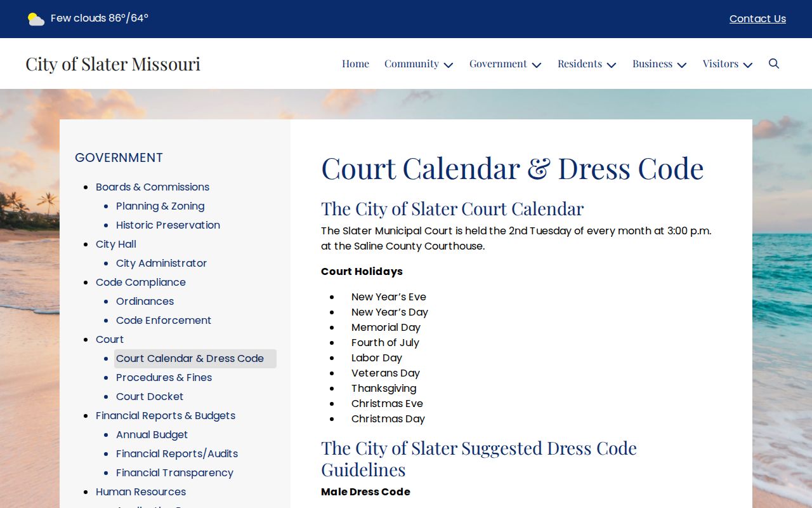Click 'Veterans Day' in the holidays list
812x508 pixels.
(x=386, y=373)
